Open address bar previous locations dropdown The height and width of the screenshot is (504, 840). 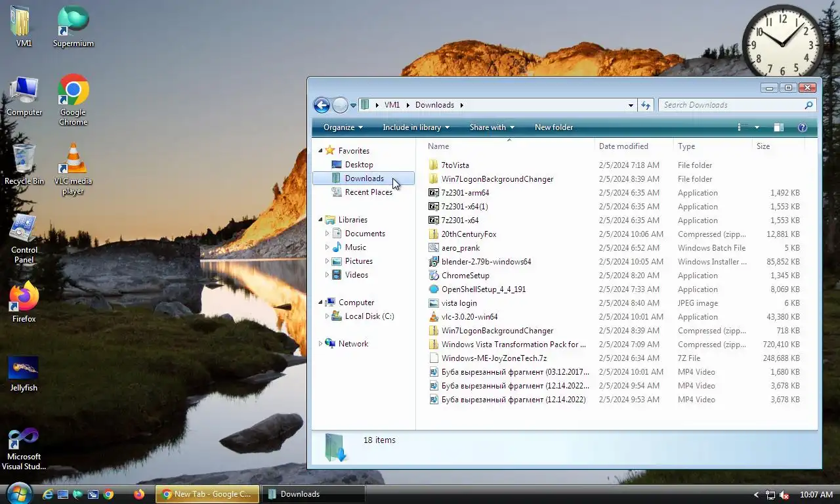click(631, 105)
